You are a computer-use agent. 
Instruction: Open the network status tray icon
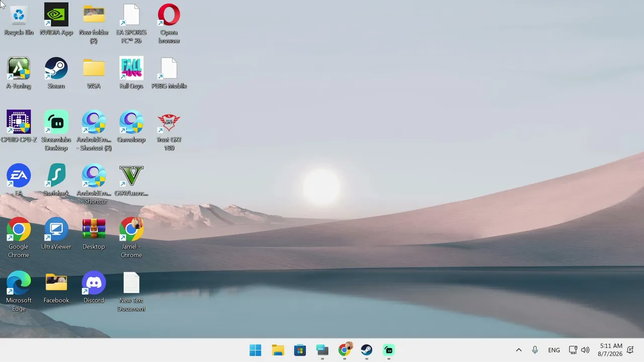pos(573,350)
